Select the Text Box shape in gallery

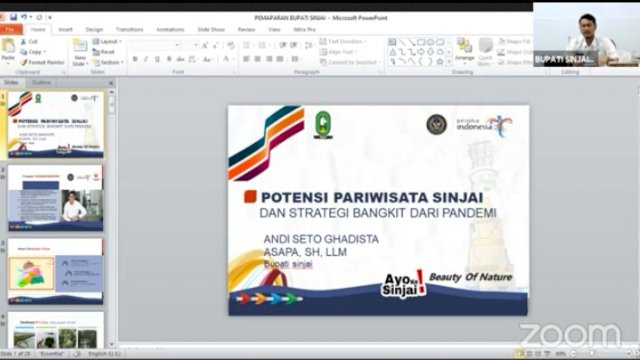coord(392,42)
